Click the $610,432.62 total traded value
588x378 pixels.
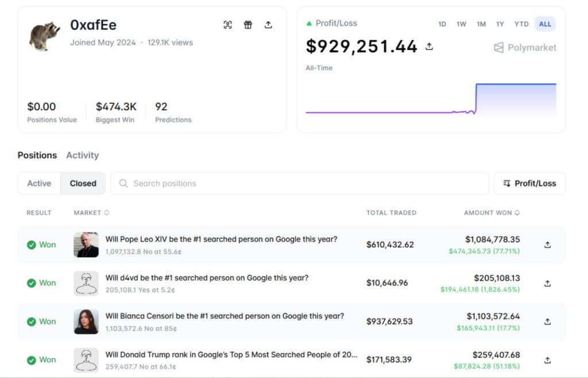click(x=390, y=244)
